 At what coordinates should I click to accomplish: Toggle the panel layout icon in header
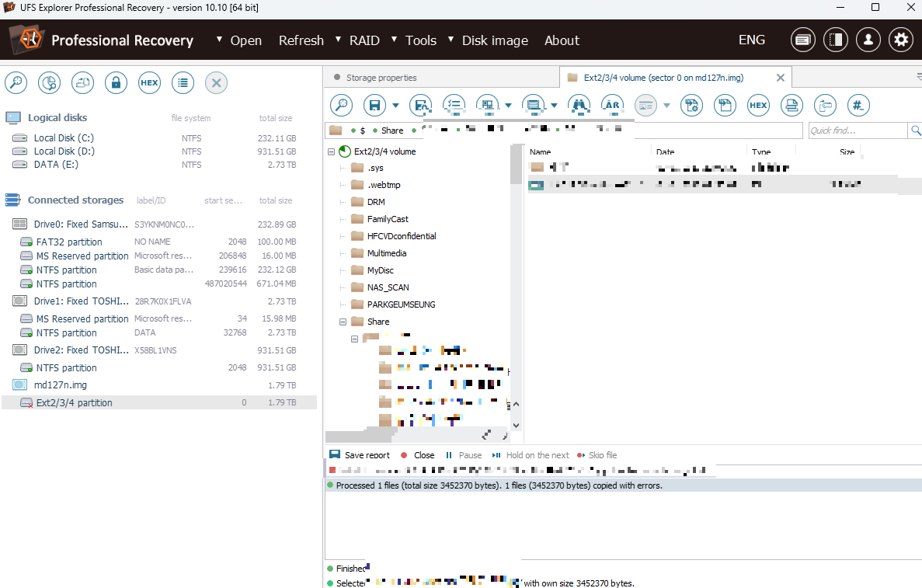[836, 40]
